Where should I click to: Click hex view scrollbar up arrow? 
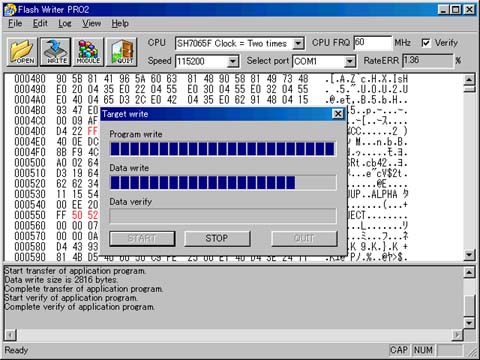[469, 79]
